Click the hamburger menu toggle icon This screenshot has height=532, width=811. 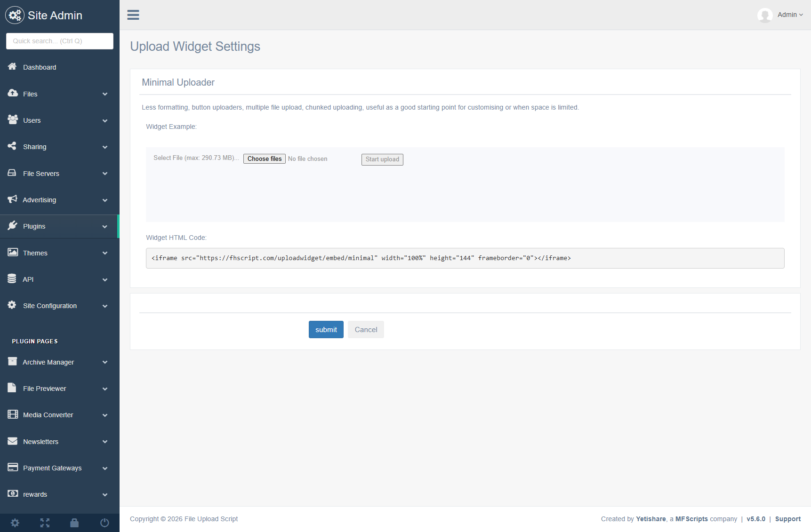[x=133, y=15]
